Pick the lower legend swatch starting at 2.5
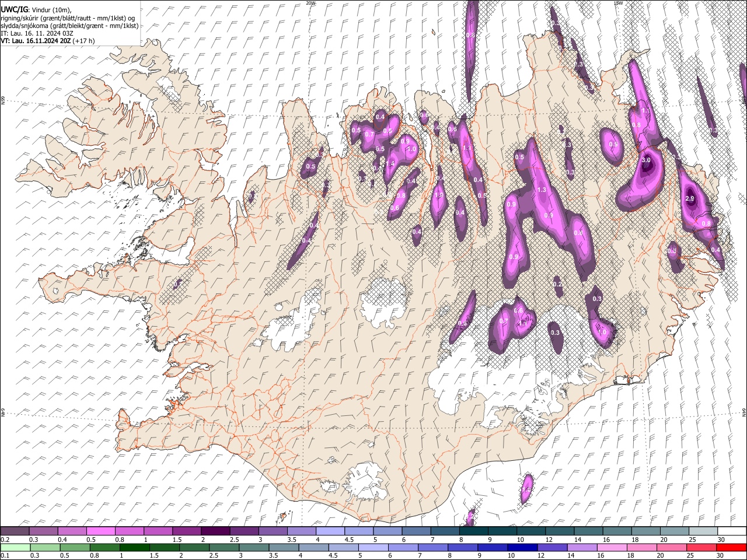The width and height of the screenshot is (747, 560). [224, 547]
